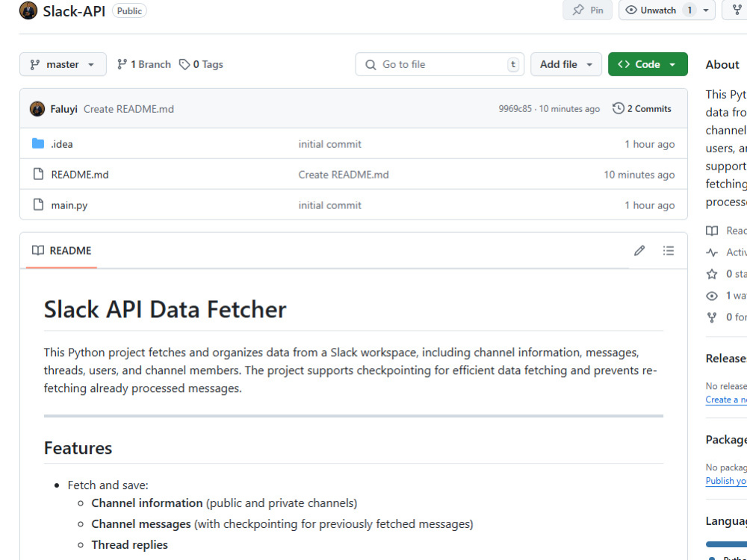Click the repository owner avatar beside Slack-API

(28, 10)
